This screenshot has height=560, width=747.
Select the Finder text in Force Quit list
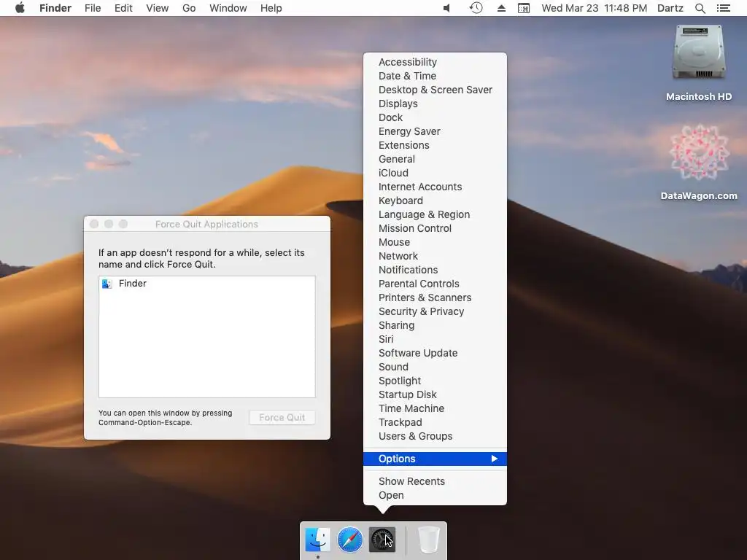coord(133,284)
